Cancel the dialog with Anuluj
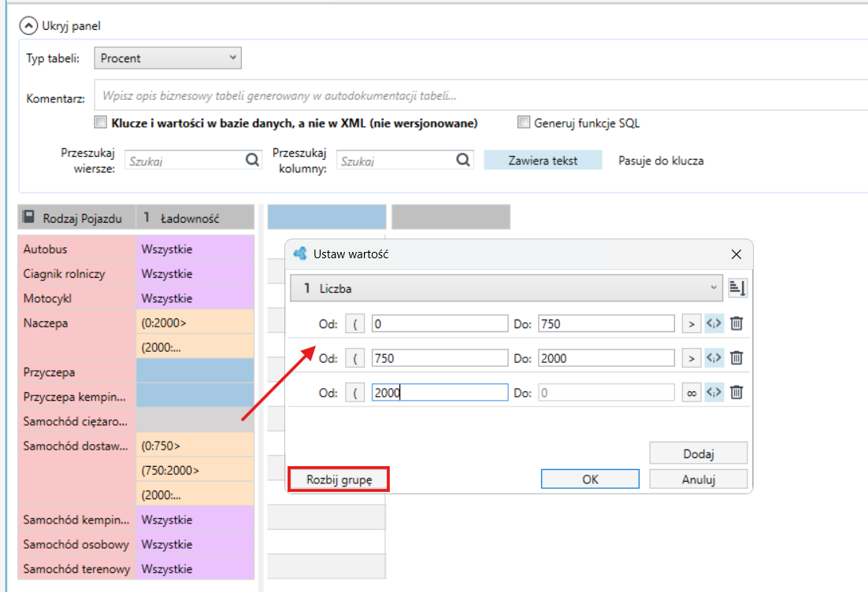868x592 pixels. point(699,479)
